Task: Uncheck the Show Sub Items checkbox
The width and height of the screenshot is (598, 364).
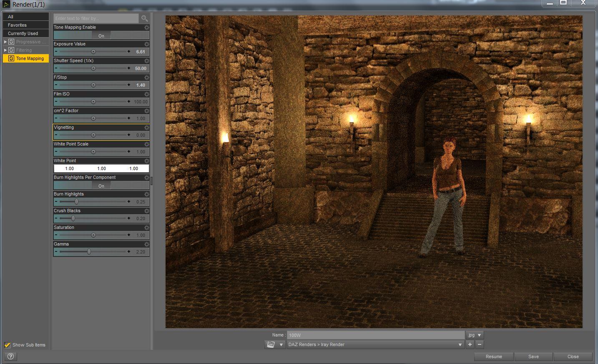Action: pos(8,345)
